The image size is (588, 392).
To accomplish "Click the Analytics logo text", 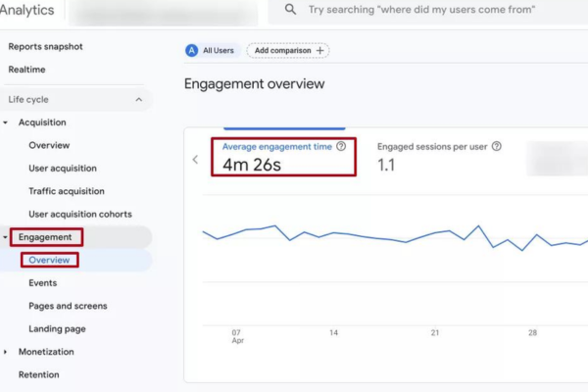I will [x=26, y=10].
